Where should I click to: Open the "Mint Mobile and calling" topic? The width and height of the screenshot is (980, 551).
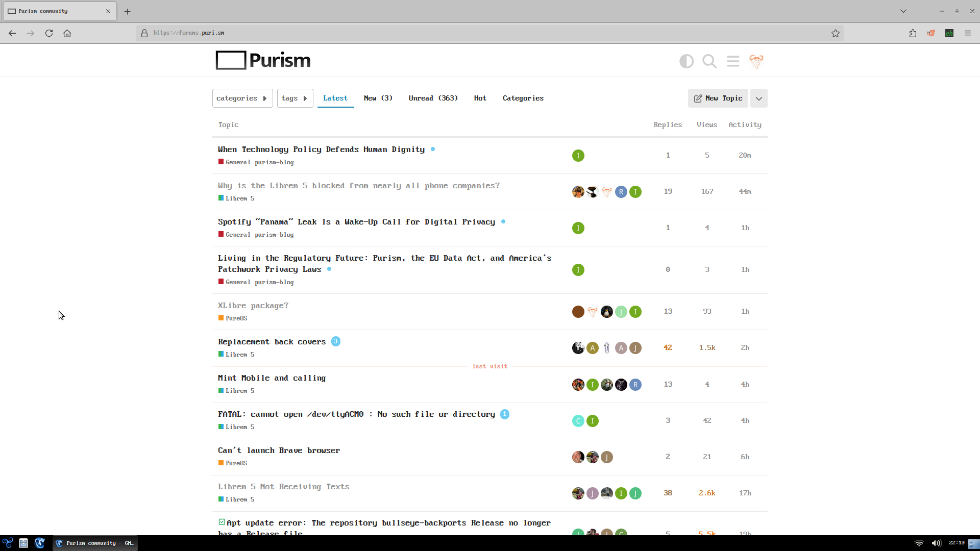click(x=272, y=378)
